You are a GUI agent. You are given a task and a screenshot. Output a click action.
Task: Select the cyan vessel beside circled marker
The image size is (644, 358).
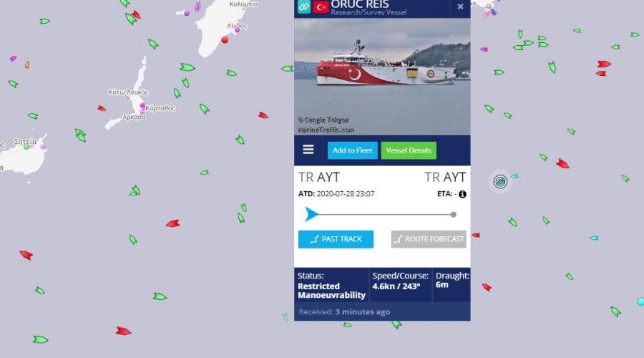tap(514, 176)
